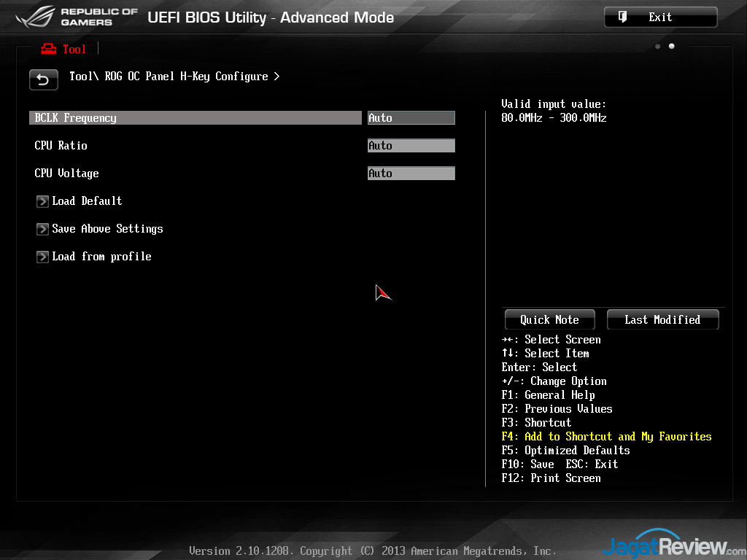Viewport: 747px width, 560px height.
Task: Open the CPU Voltage Auto value box
Action: point(411,174)
